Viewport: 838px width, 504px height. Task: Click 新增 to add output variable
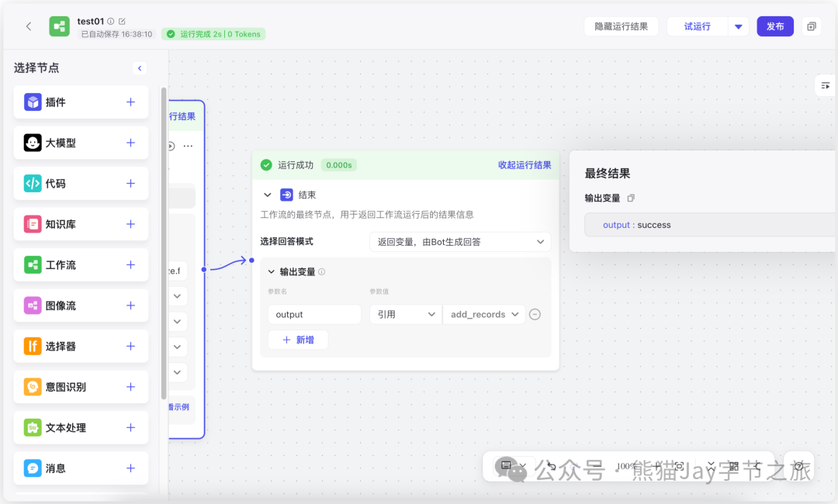[x=298, y=340]
